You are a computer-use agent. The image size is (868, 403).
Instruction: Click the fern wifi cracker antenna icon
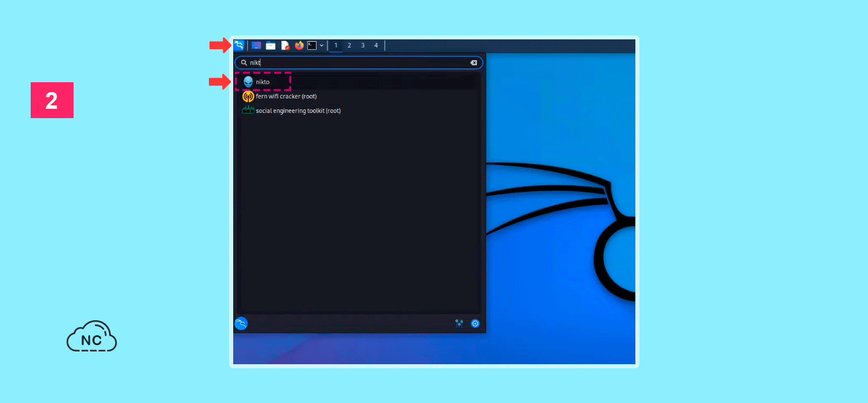pos(248,96)
